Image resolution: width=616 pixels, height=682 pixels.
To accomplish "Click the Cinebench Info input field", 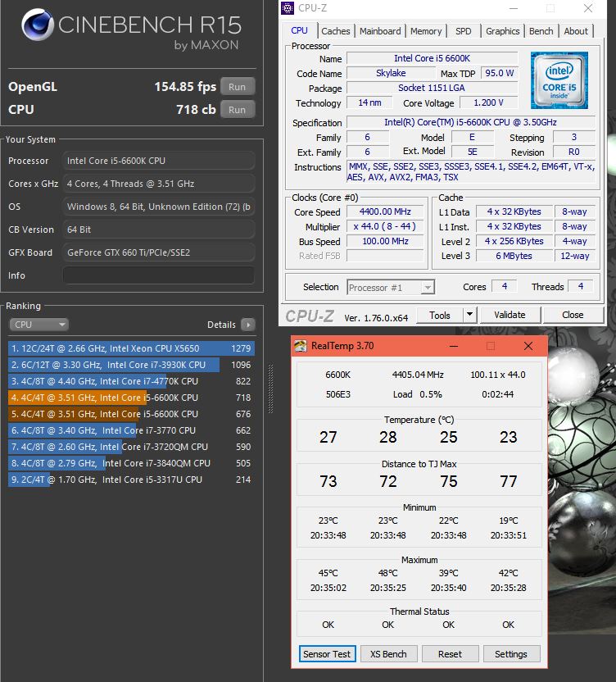I will click(159, 275).
